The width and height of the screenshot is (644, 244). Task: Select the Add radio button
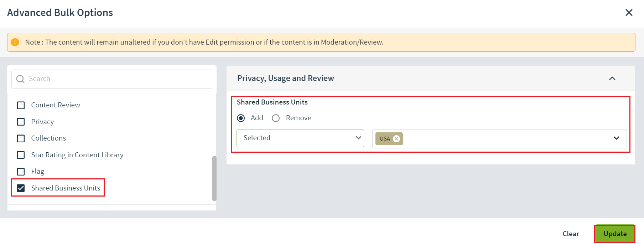[241, 118]
